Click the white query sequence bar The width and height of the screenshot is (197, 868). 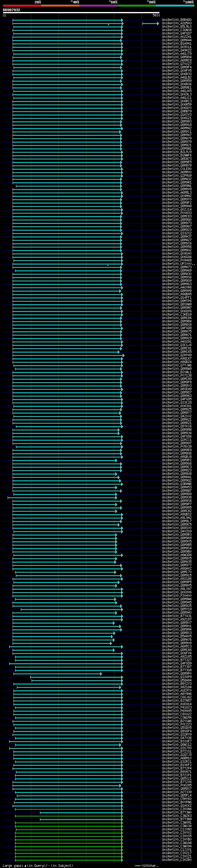coord(81,13)
